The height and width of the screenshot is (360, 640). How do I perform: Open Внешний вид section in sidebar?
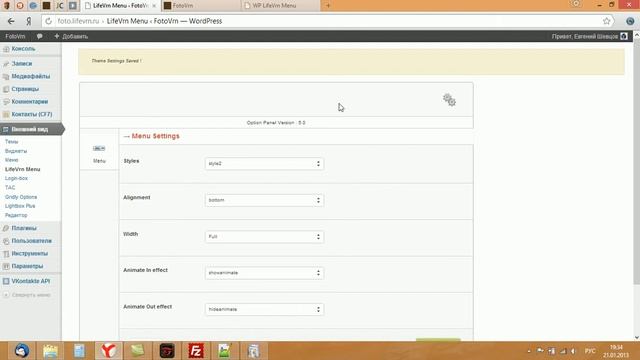click(31, 129)
